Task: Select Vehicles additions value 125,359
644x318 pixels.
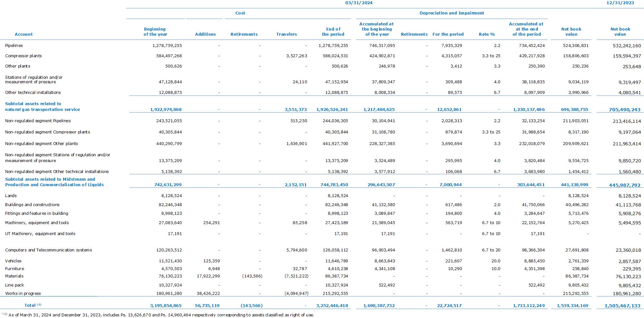Action: click(x=212, y=261)
